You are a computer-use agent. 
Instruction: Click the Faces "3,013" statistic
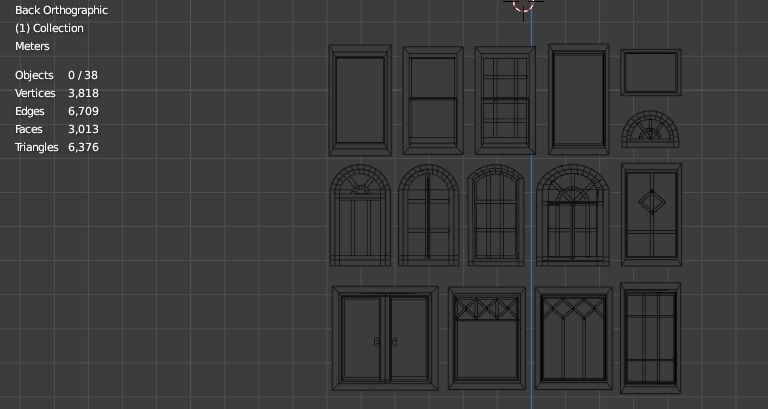point(83,129)
